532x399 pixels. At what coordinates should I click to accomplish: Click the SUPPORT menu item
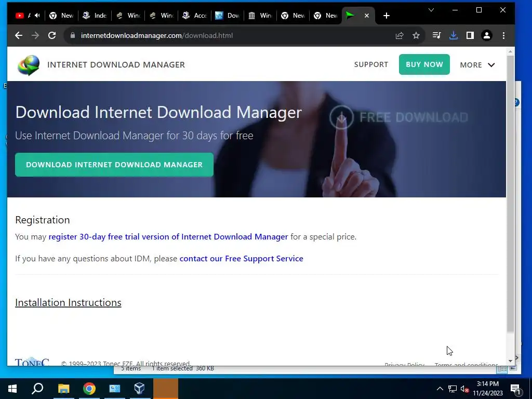click(371, 64)
